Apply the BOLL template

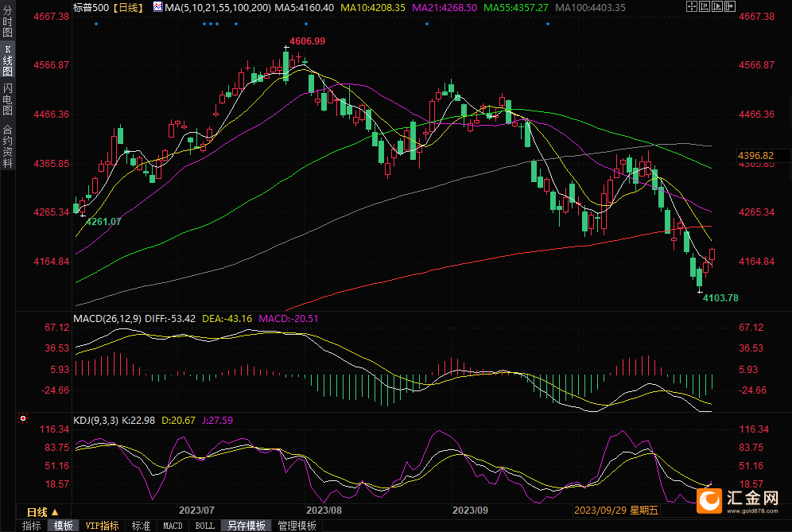click(x=204, y=526)
